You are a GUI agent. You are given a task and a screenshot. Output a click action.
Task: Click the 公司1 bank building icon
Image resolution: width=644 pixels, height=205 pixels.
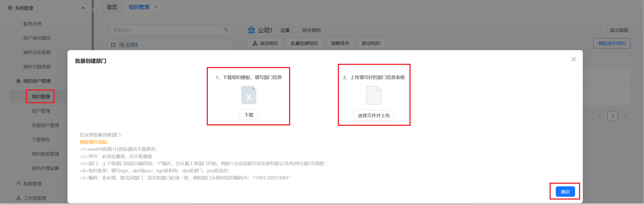(251, 30)
